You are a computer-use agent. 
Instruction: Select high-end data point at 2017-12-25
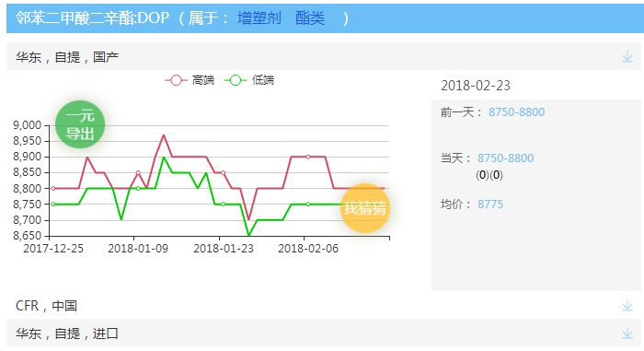pyautogui.click(x=53, y=189)
